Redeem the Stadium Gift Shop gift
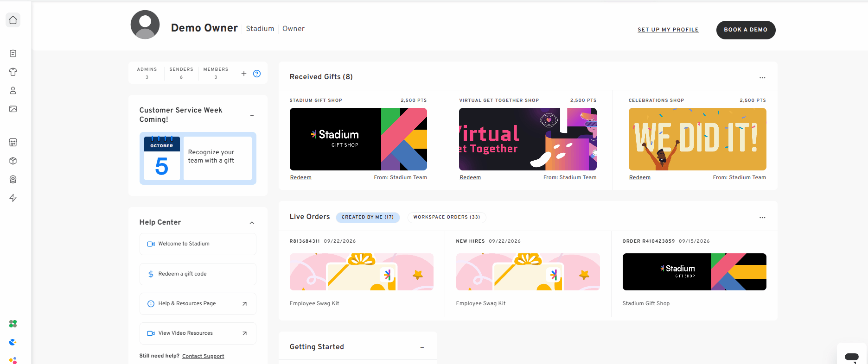Image resolution: width=868 pixels, height=364 pixels. click(301, 177)
